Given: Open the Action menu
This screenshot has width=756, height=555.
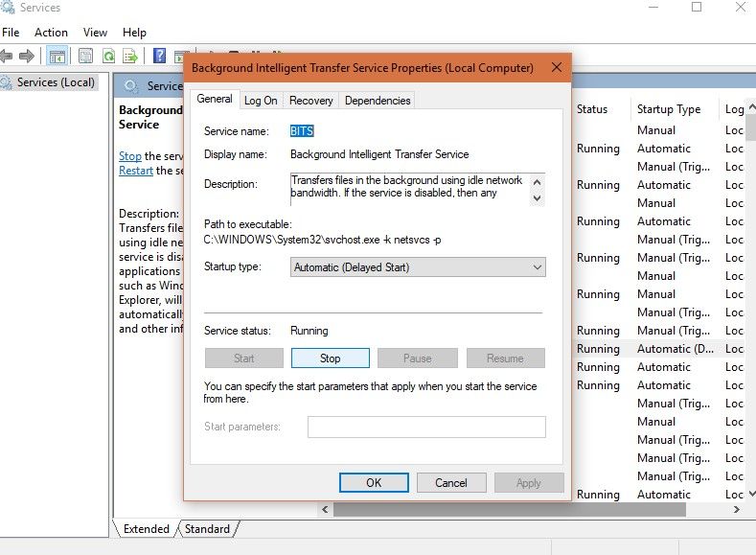Looking at the screenshot, I should coord(51,33).
